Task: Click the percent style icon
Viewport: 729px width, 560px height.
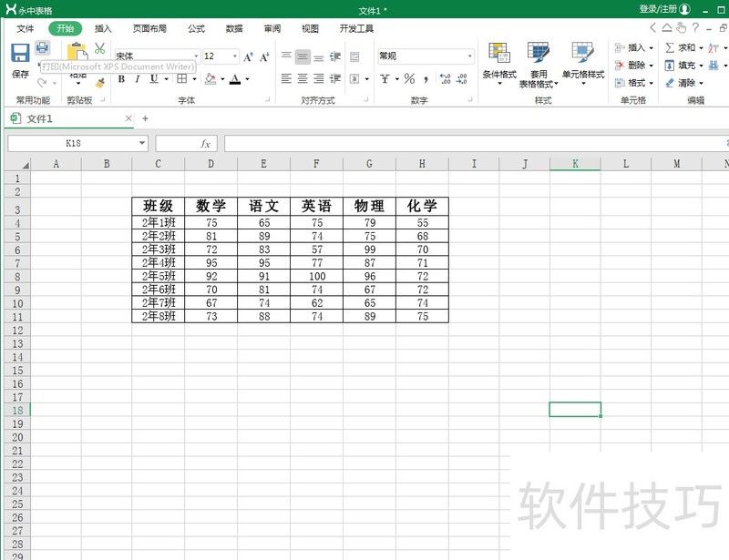Action: point(409,78)
